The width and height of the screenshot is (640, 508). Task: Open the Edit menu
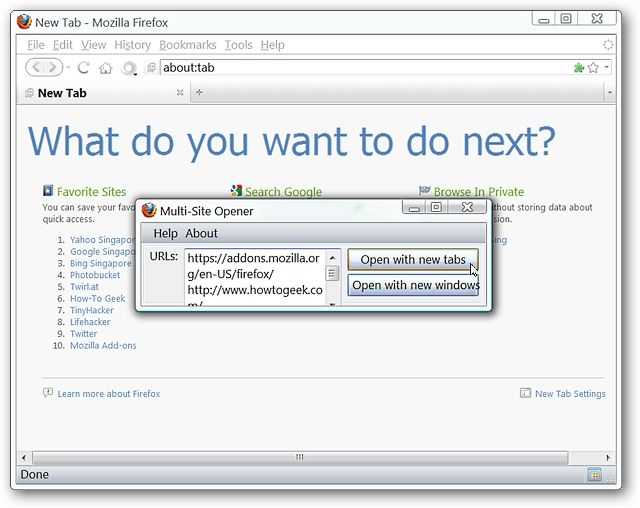(62, 45)
